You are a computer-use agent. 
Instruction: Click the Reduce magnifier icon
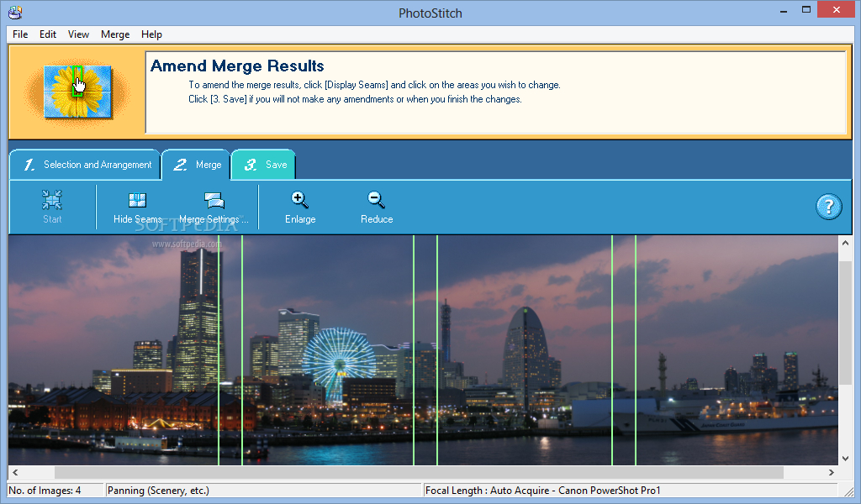tap(376, 200)
